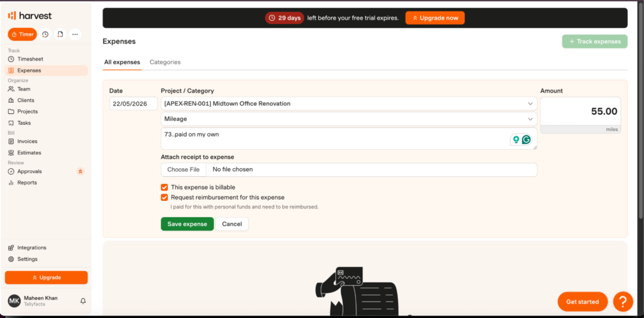
Task: Click the Track expenses button
Action: pos(595,42)
